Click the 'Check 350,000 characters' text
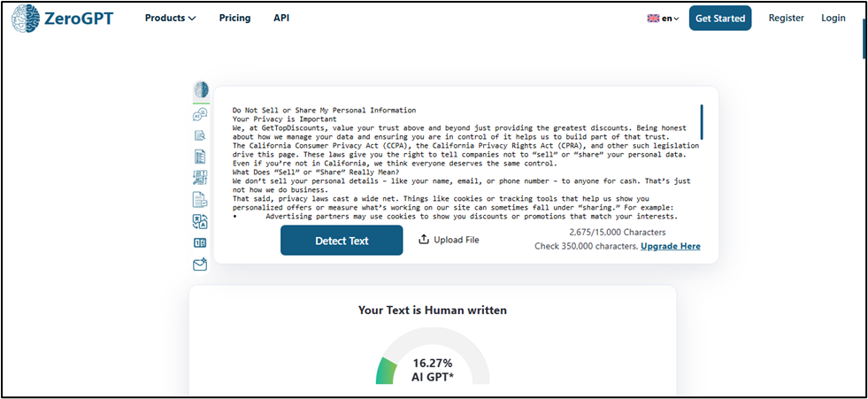Viewport: 868px width, 399px height. coord(587,246)
